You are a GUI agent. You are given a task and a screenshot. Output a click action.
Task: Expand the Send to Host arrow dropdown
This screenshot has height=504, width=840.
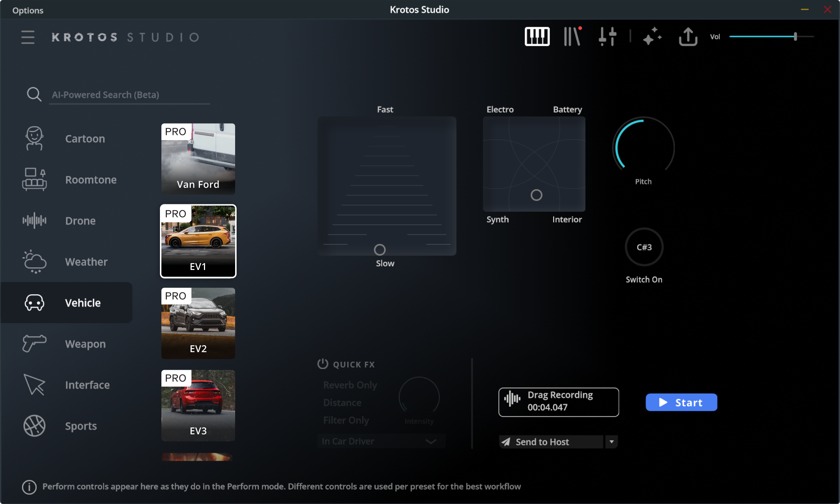pyautogui.click(x=611, y=442)
